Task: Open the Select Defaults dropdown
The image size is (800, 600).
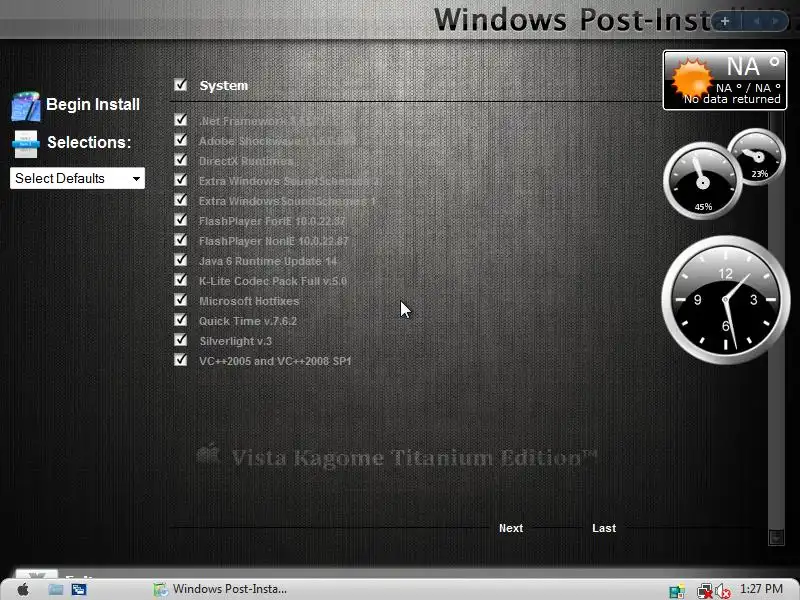Action: [77, 178]
